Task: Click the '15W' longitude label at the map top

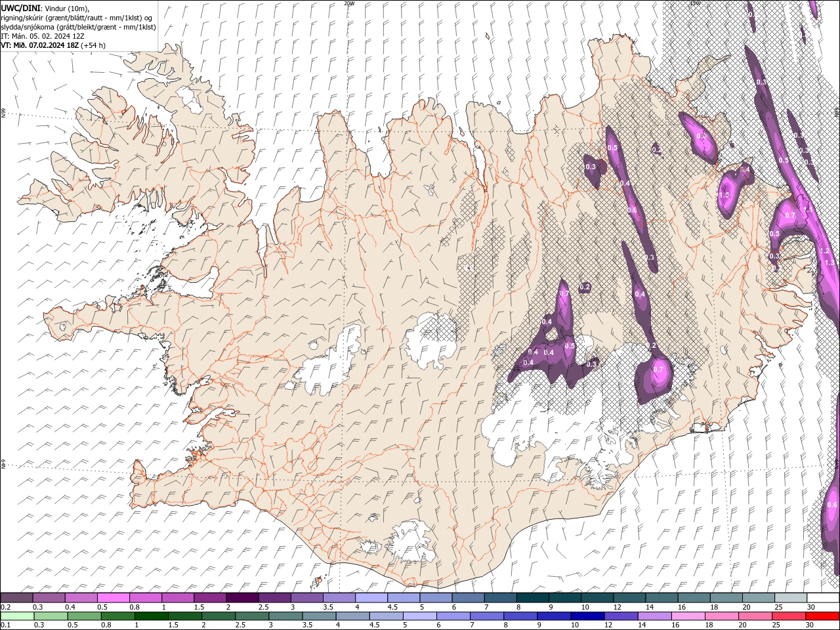Action: click(x=695, y=3)
